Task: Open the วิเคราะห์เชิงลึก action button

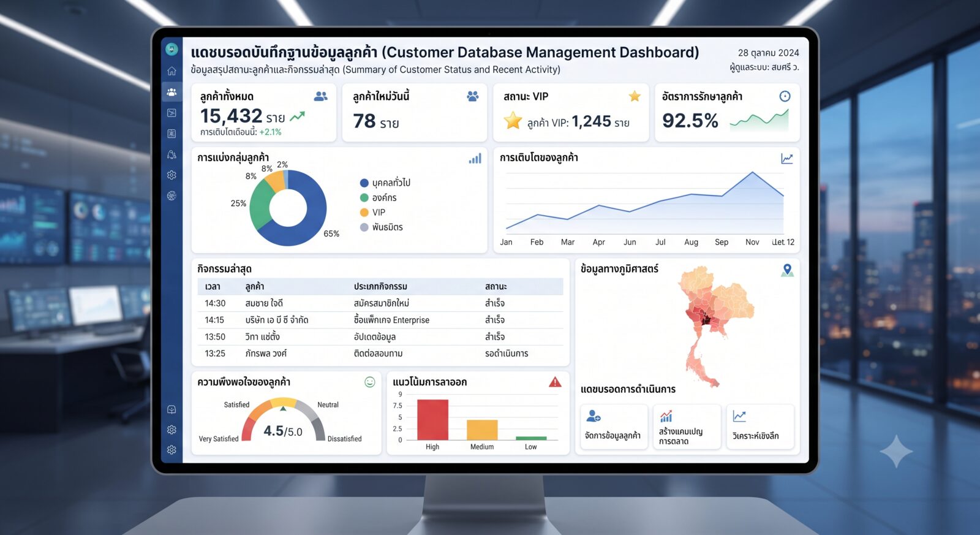Action: [760, 427]
